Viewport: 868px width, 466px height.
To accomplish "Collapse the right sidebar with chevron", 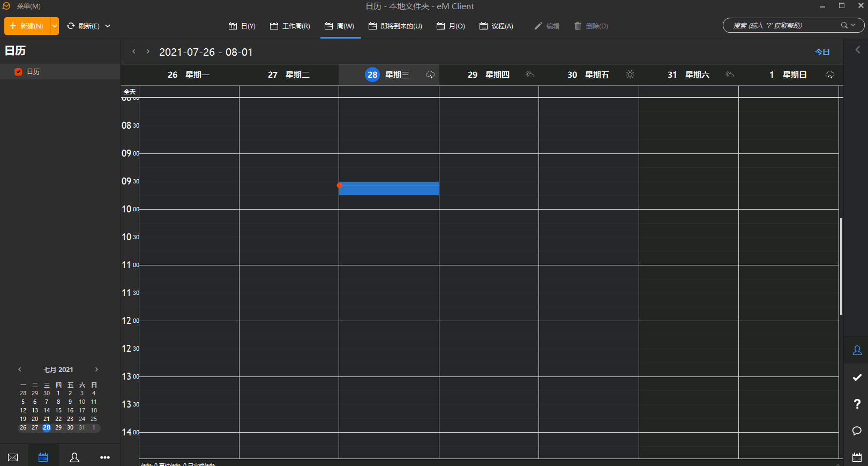I will 857,50.
